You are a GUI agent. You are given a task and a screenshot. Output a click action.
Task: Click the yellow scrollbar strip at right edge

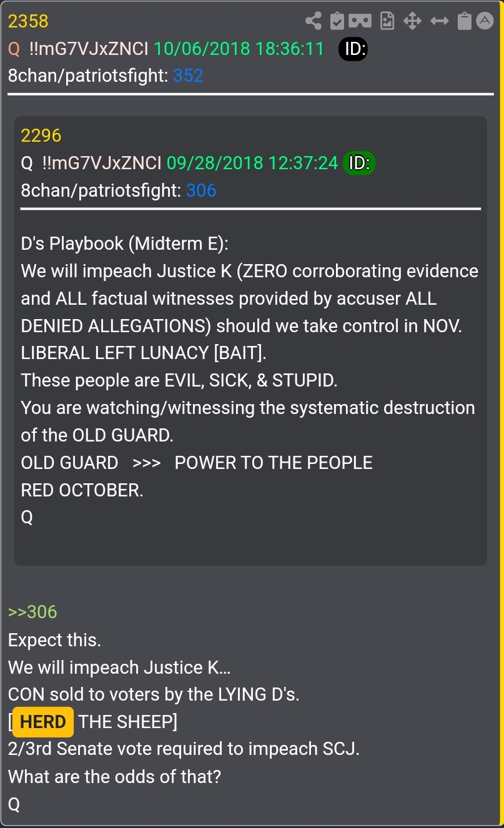(501, 414)
